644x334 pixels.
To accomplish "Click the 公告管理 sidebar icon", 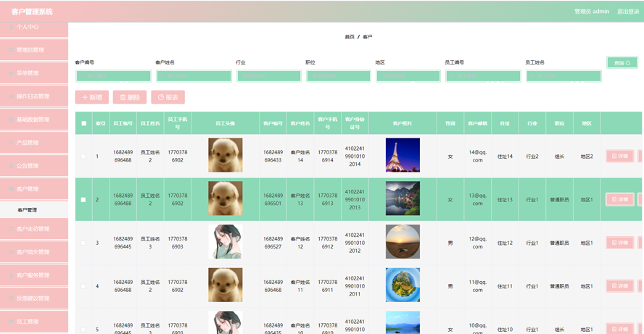I will point(11,166).
